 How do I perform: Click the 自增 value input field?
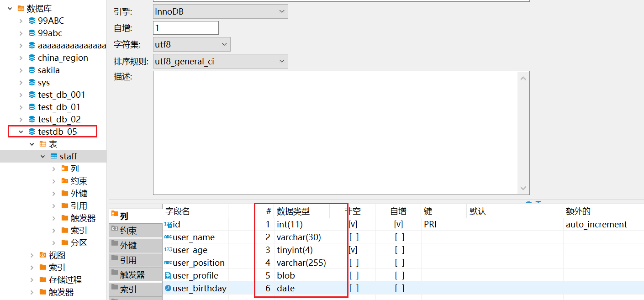(x=186, y=28)
